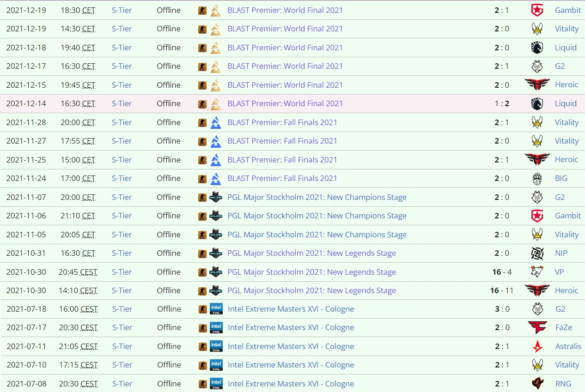
Task: Click the Counter-Strike game icon in the 2021-11-24 row
Action: (202, 178)
